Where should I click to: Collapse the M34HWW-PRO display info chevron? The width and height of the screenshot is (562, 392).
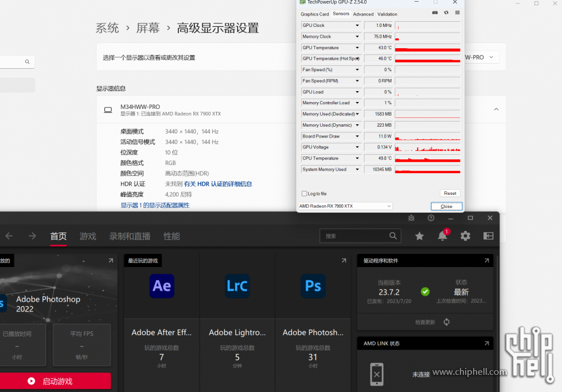[496, 109]
